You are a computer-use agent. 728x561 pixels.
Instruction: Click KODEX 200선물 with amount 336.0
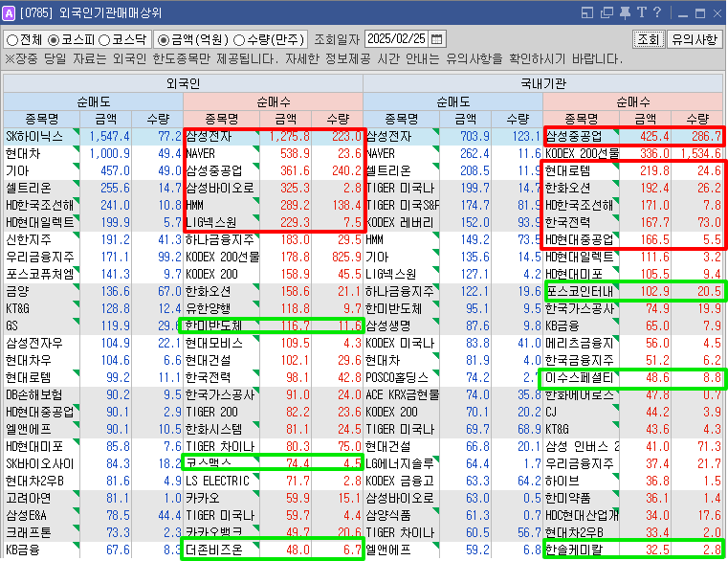(582, 153)
